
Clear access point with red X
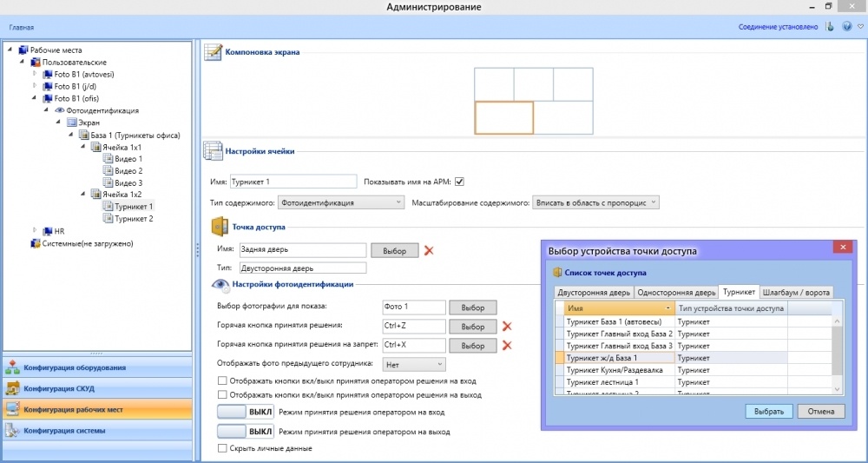429,250
